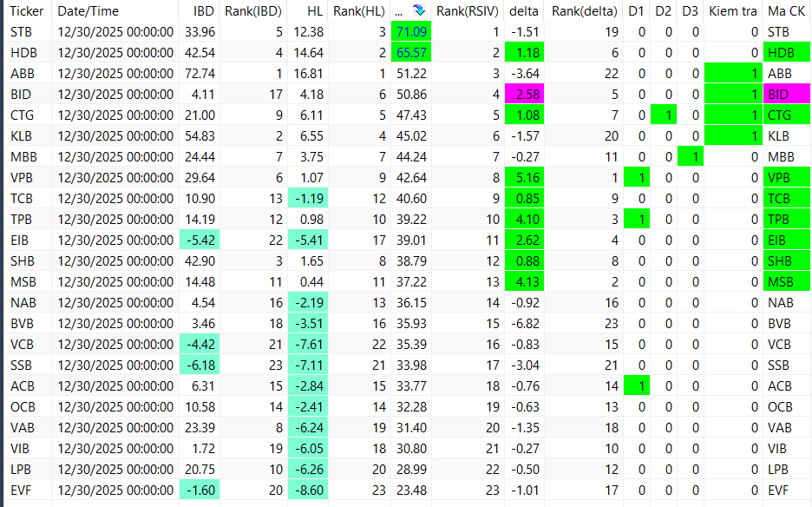Click the IBD value 72.74 for ABB
This screenshot has width=812, height=507.
(200, 74)
